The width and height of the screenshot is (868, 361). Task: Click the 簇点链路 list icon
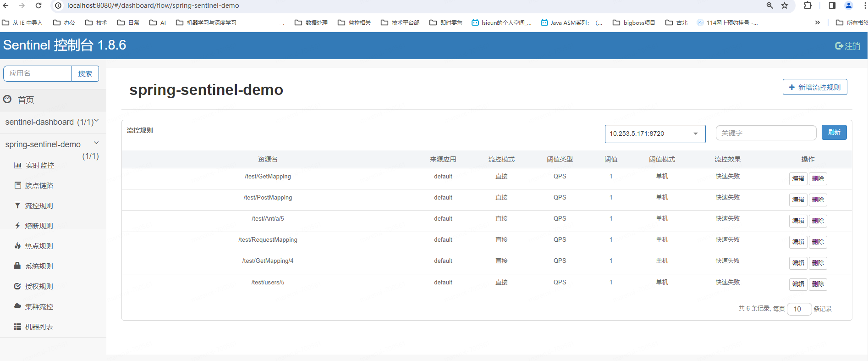18,185
